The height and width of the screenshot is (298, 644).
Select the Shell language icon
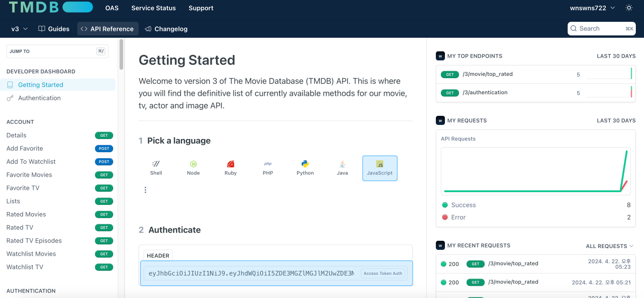[156, 168]
